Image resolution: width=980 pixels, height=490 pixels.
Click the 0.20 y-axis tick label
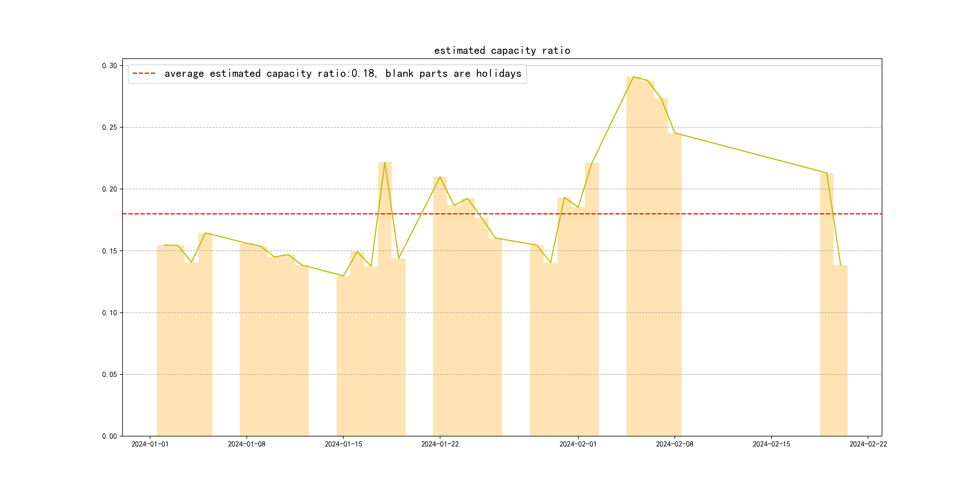109,189
